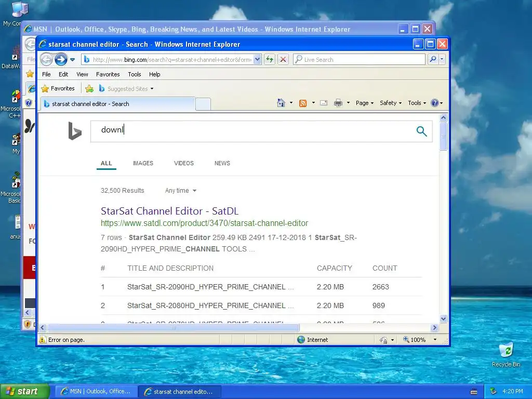Screen dimensions: 532x399
Task: Click the Bing search magnifier icon
Action: point(421,131)
